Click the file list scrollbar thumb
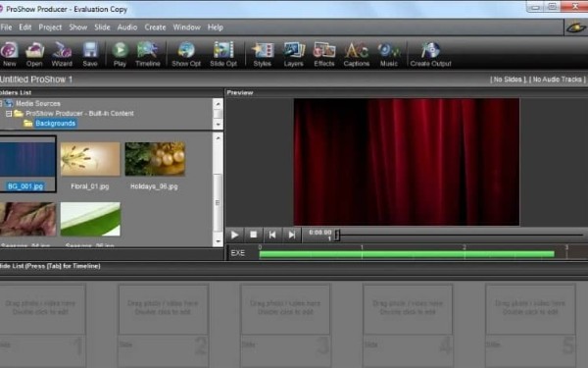588x368 pixels. pos(218,203)
